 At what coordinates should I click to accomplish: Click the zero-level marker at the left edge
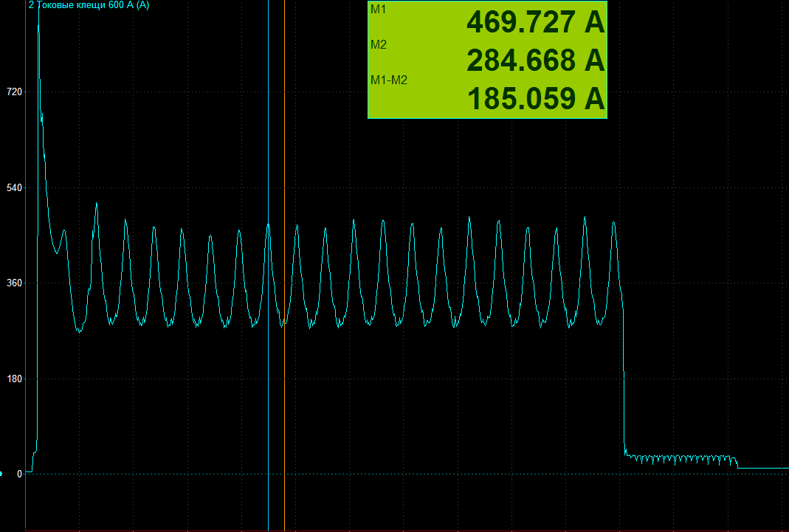(x=1, y=474)
